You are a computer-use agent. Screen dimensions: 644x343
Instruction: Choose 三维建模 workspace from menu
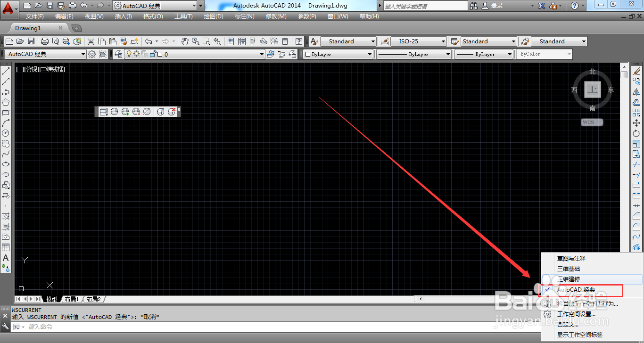click(569, 279)
